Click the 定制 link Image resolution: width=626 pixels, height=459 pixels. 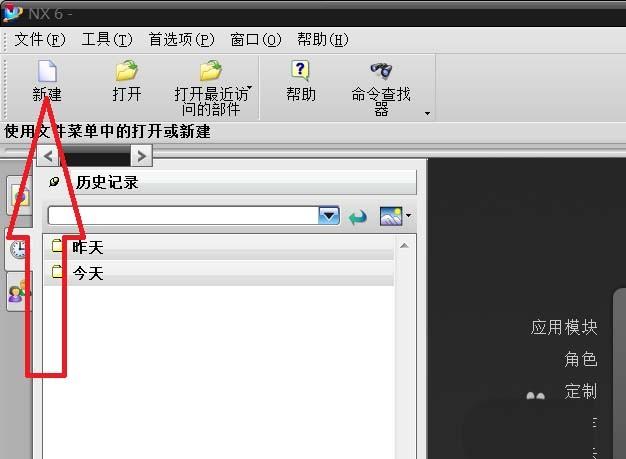[580, 391]
